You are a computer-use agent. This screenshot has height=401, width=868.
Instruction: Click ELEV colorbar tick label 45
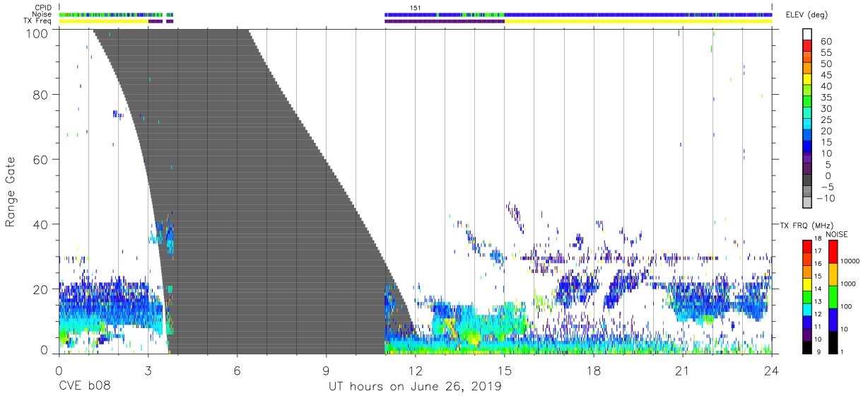[826, 75]
